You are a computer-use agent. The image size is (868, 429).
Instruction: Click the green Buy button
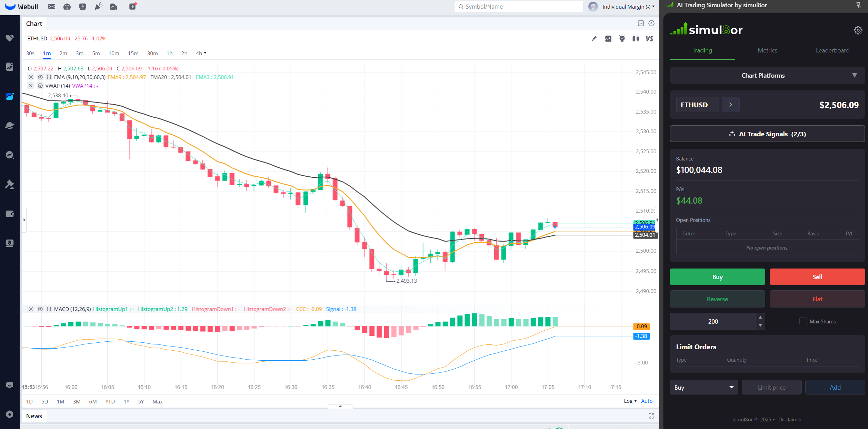(717, 277)
